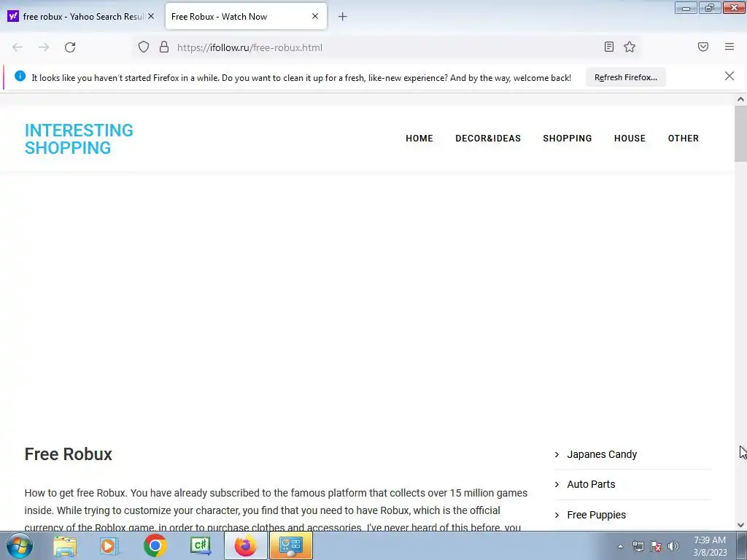Close the Free Robux tab

click(315, 16)
